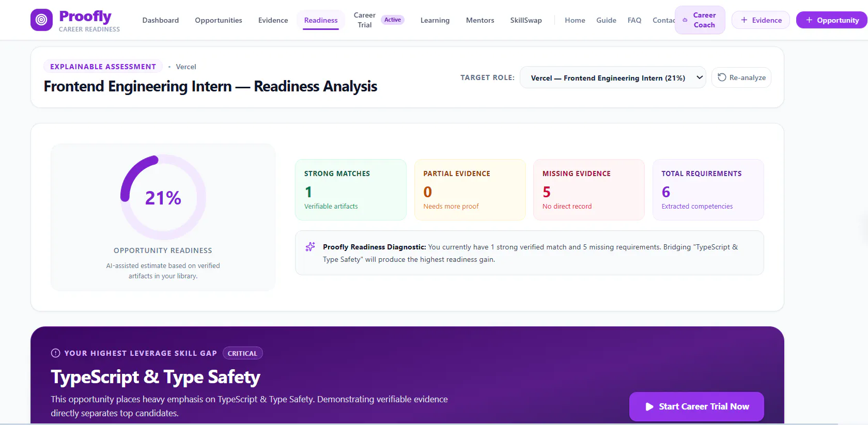Click the Contact link
The width and height of the screenshot is (868, 425).
pos(663,20)
